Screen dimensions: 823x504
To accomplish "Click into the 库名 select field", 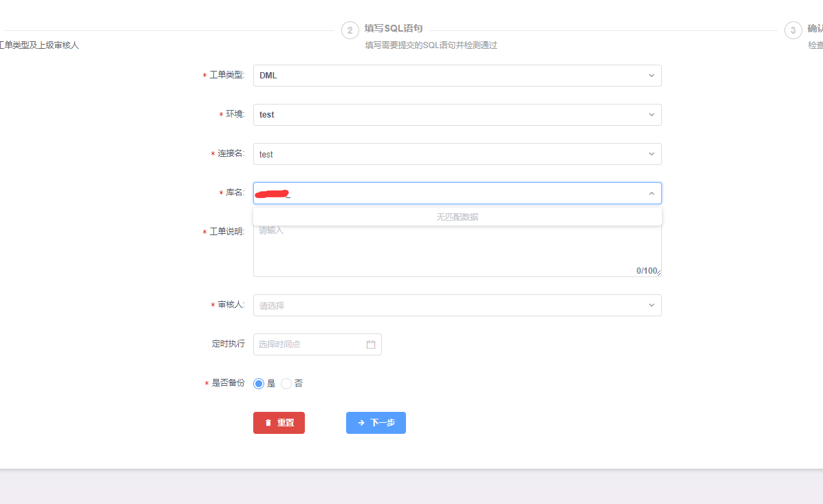I will [457, 193].
